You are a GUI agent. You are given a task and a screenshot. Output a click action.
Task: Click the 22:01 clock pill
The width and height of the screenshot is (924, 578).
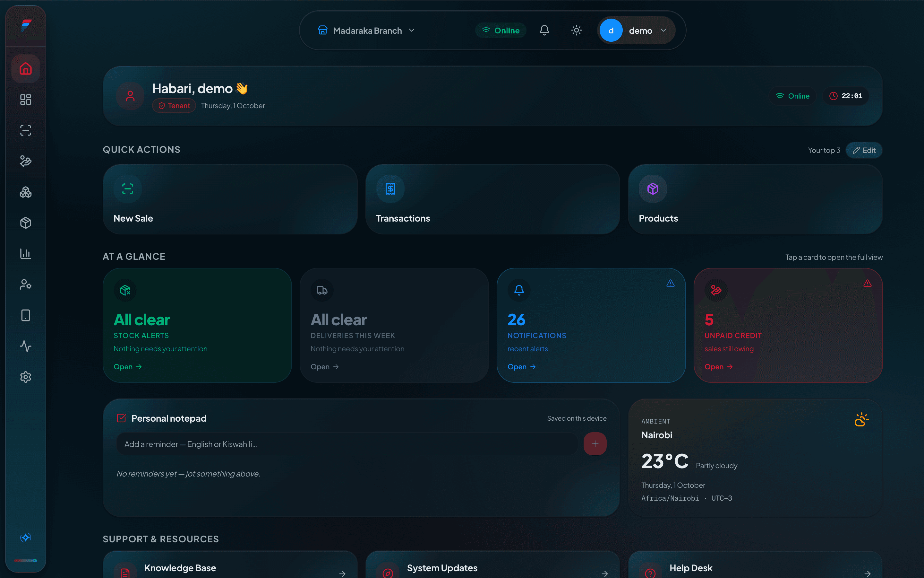click(x=846, y=96)
